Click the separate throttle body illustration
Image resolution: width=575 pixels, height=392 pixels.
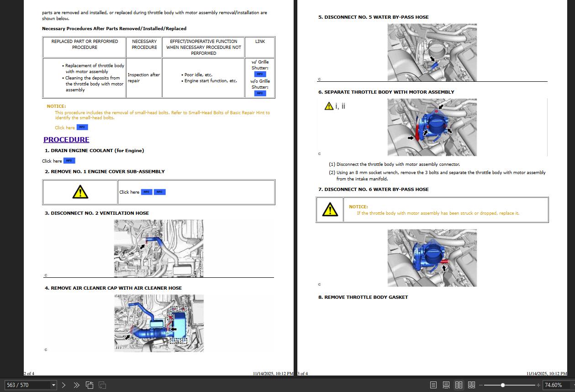[432, 127]
